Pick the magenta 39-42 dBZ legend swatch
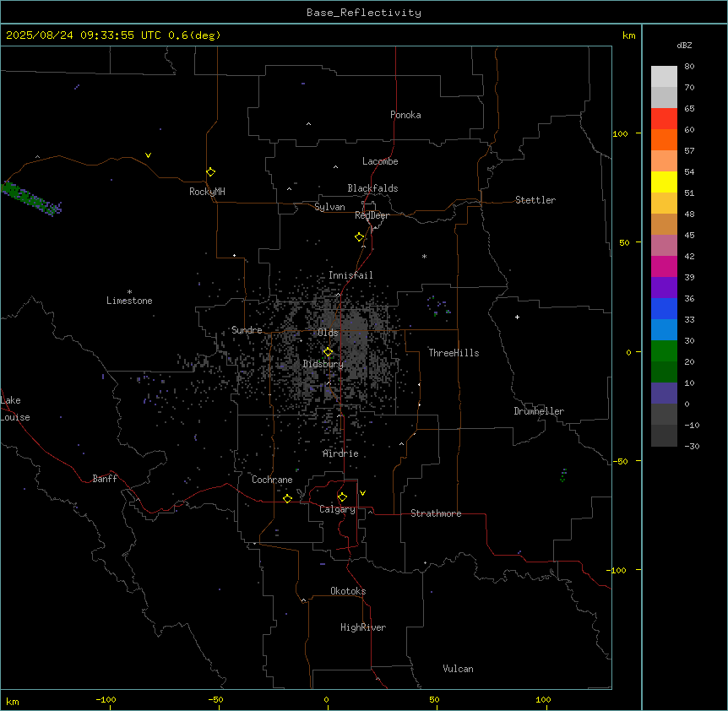 [664, 266]
